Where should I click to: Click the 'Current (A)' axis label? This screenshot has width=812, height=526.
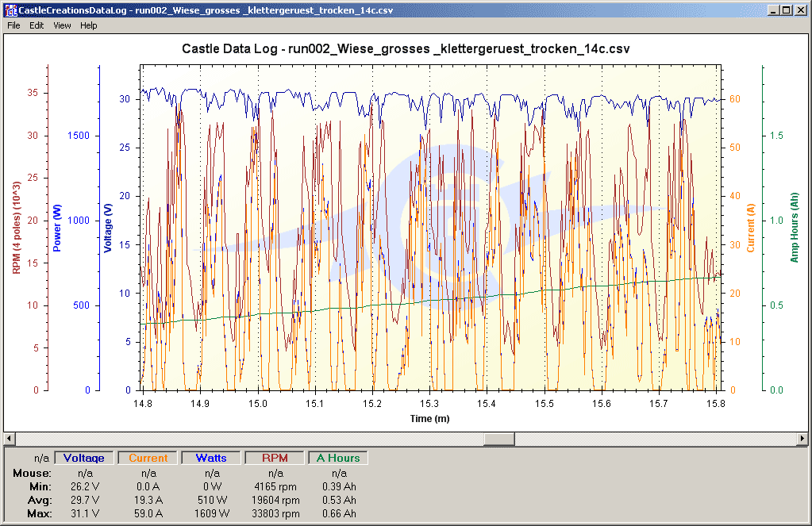[x=751, y=228]
